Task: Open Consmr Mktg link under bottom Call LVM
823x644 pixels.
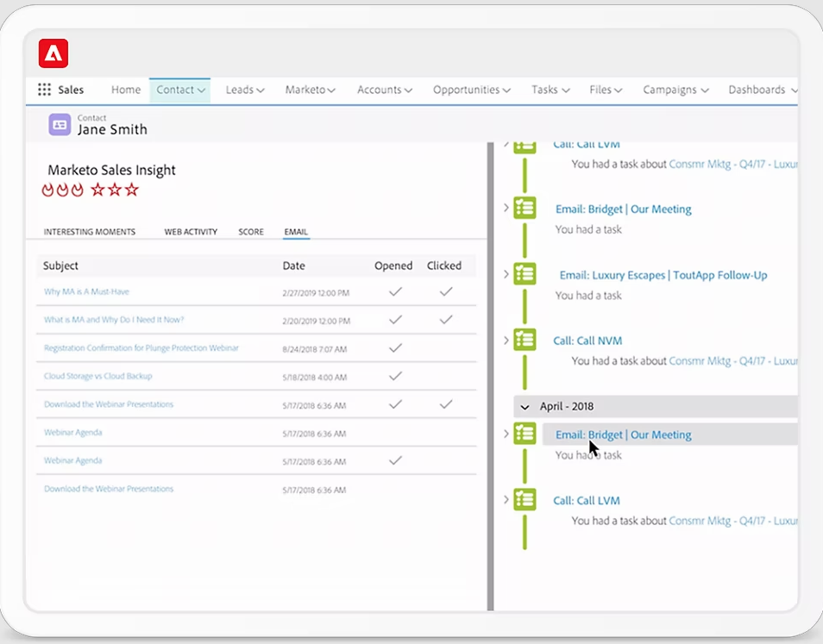Action: [x=733, y=521]
